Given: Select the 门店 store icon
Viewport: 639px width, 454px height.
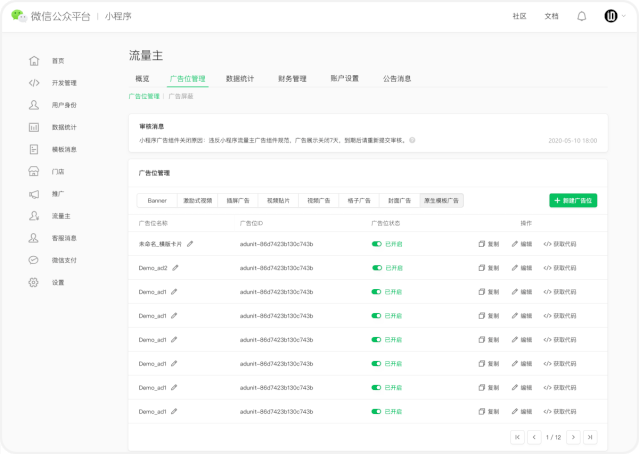Looking at the screenshot, I should tap(34, 171).
